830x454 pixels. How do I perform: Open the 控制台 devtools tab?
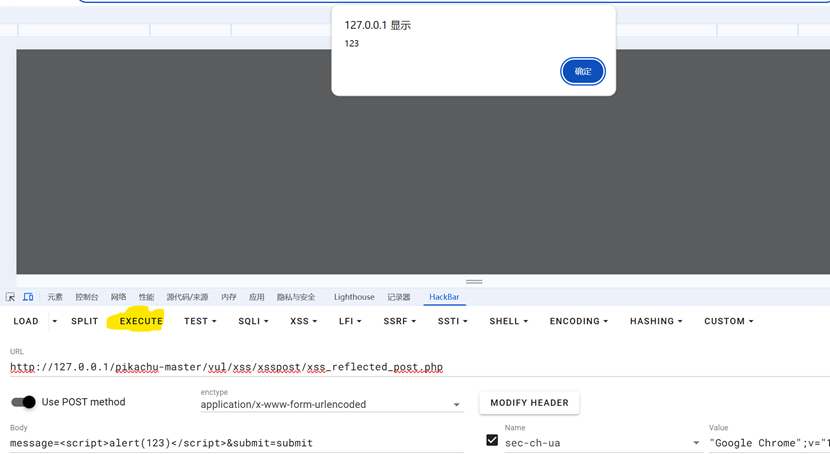tap(86, 297)
